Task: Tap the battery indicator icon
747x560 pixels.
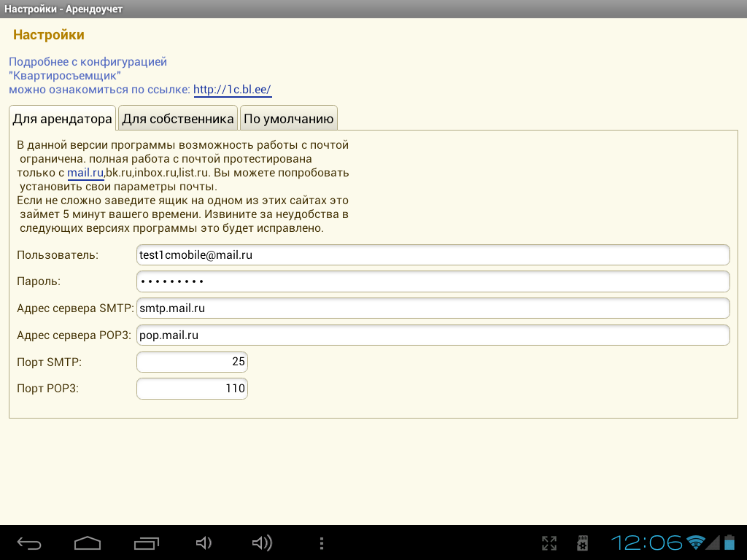Action: (730, 542)
